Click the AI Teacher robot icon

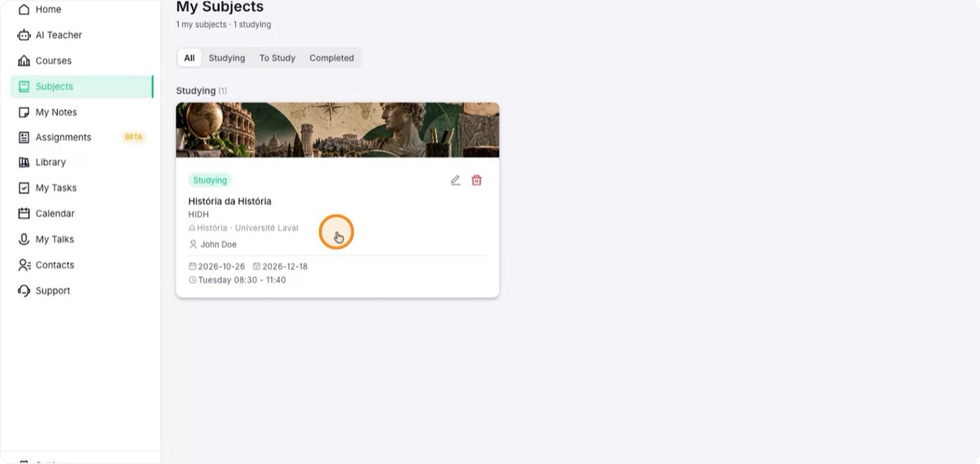tap(24, 35)
